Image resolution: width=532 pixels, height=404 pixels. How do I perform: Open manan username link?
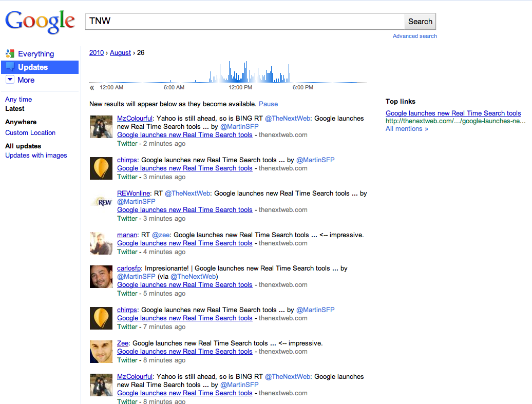pyautogui.click(x=127, y=235)
